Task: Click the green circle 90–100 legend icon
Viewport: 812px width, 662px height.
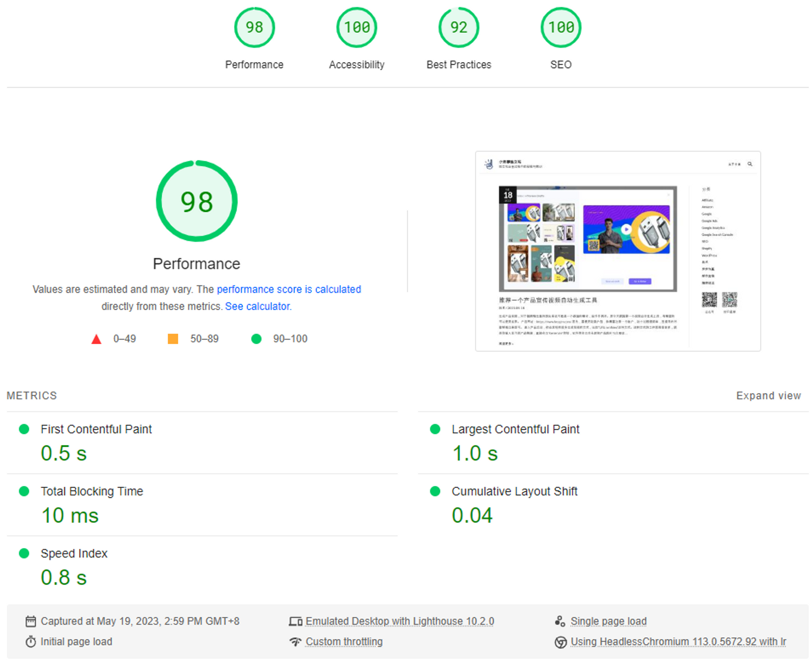Action: tap(256, 339)
